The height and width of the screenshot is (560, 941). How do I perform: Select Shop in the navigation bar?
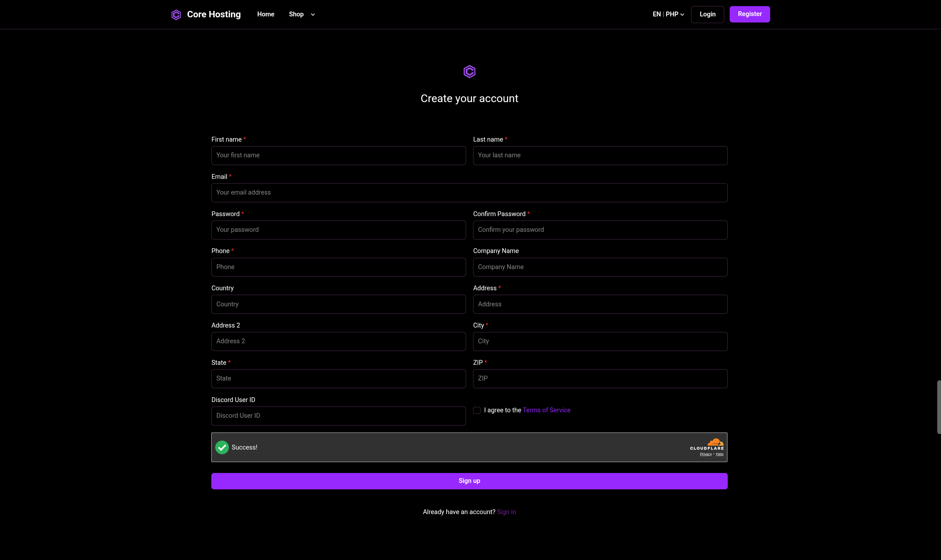pyautogui.click(x=296, y=14)
